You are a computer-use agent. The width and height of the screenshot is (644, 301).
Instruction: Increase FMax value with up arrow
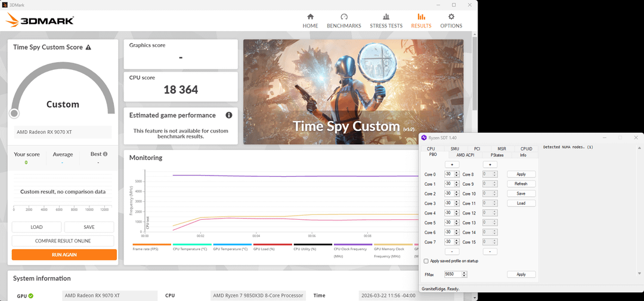coord(465,272)
